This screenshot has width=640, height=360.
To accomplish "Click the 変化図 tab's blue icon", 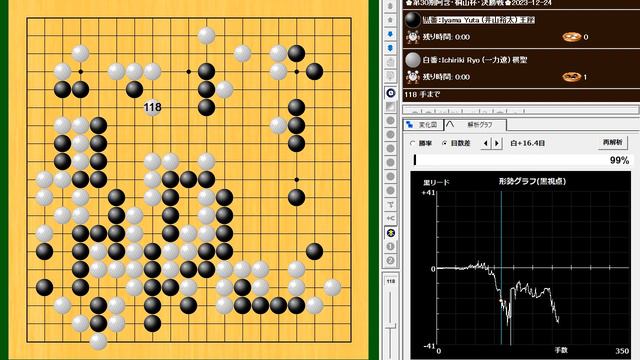I will coord(410,124).
